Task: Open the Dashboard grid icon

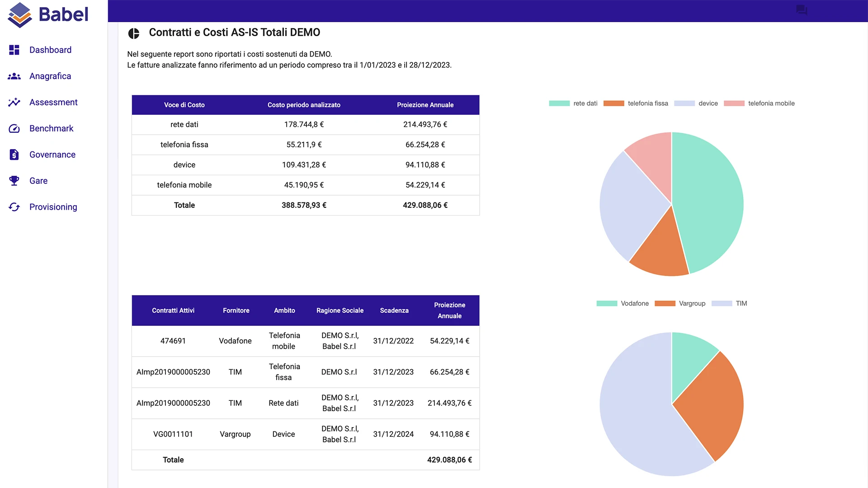Action: point(14,50)
